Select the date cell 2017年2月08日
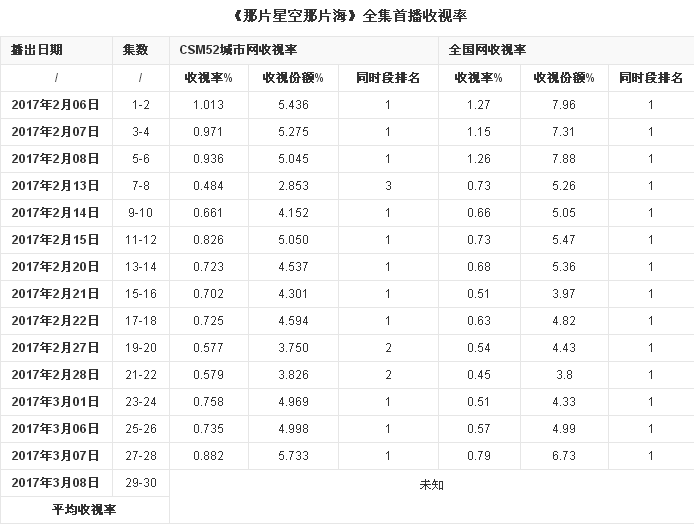The width and height of the screenshot is (694, 527). [55, 159]
